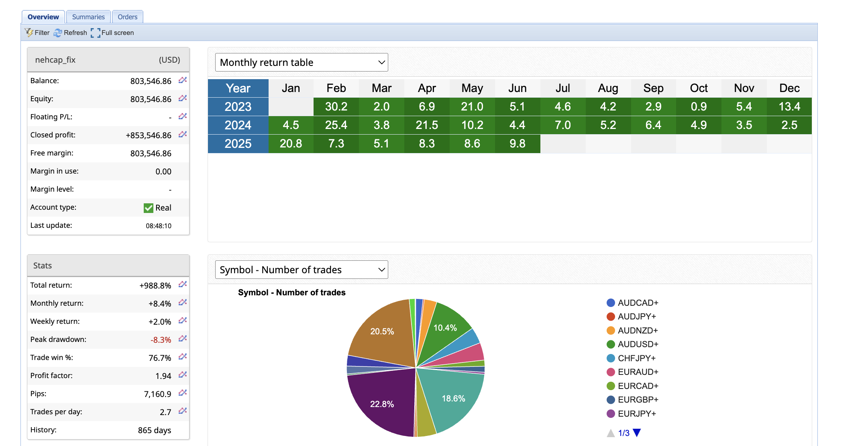This screenshot has width=868, height=446.
Task: Toggle EURJPY+ legend series marker
Action: [x=611, y=414]
